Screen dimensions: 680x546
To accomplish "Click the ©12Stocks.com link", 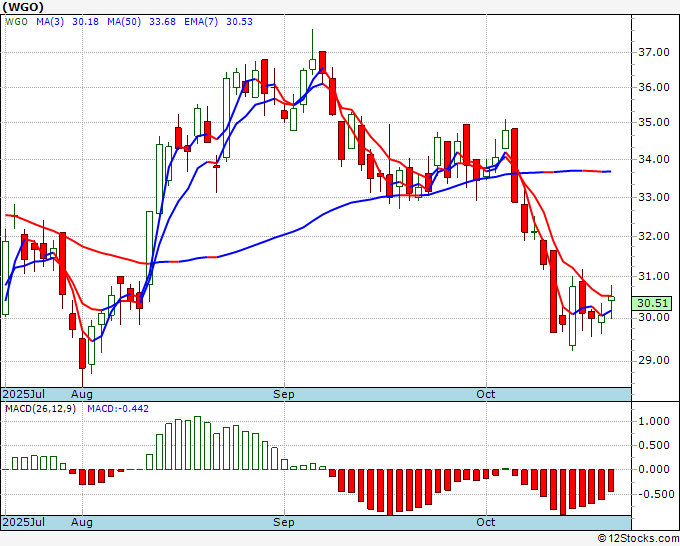I will coord(638,539).
